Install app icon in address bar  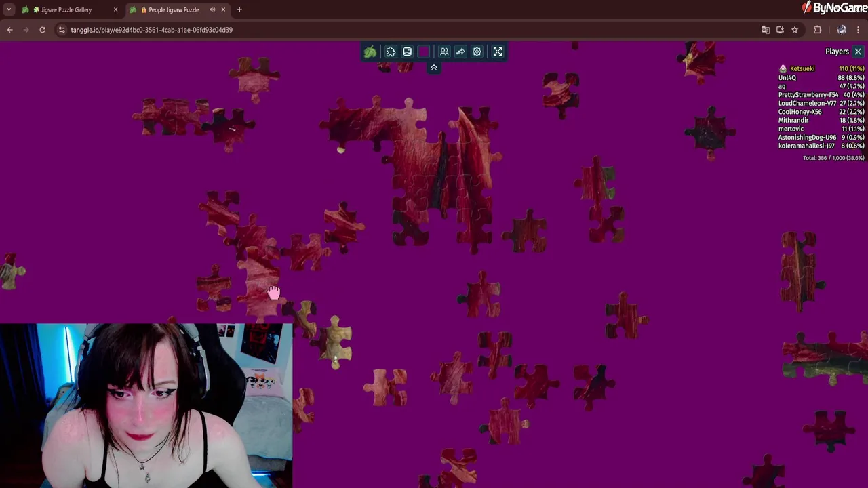[x=780, y=30]
